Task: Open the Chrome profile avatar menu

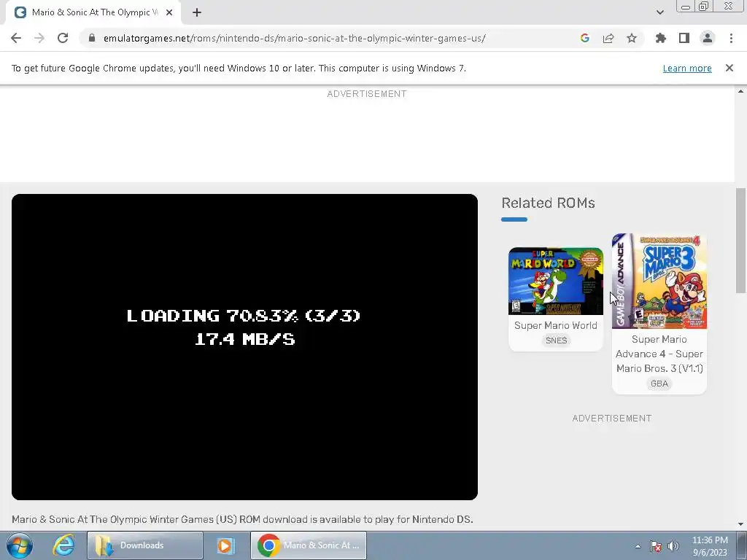Action: pyautogui.click(x=708, y=38)
